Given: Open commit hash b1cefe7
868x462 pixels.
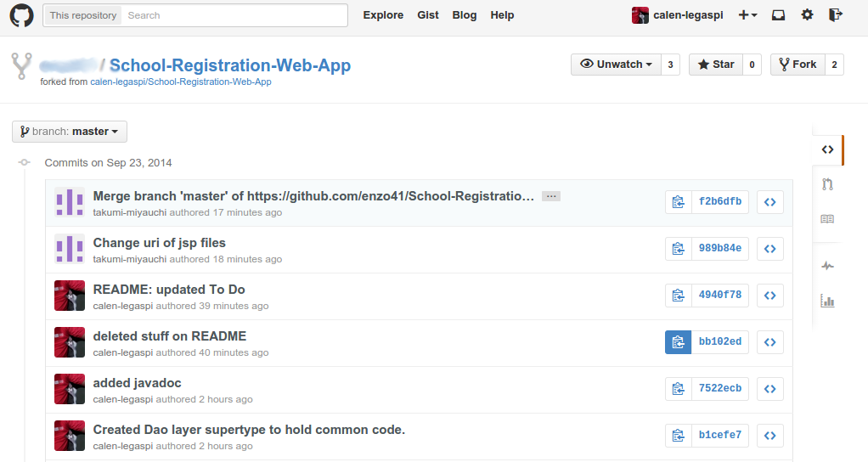Looking at the screenshot, I should tap(720, 436).
